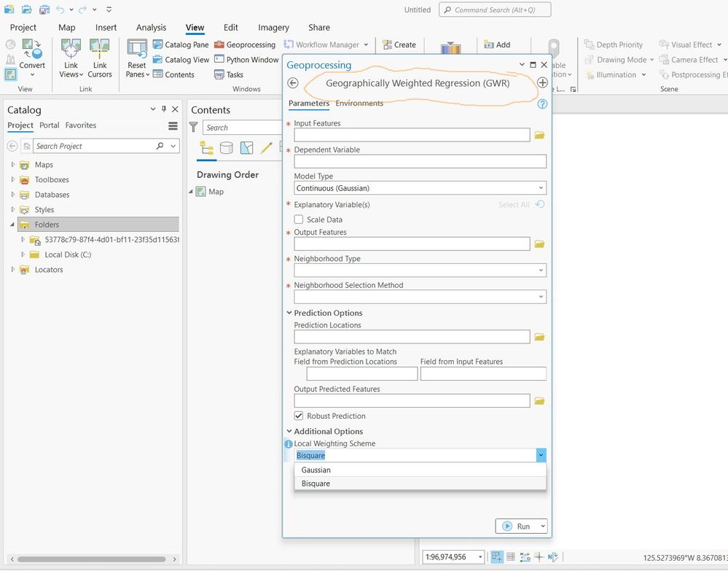Toggle the Local Weighting Scheme dropdown arrow
Screen dimensions: 728x571
coord(541,455)
